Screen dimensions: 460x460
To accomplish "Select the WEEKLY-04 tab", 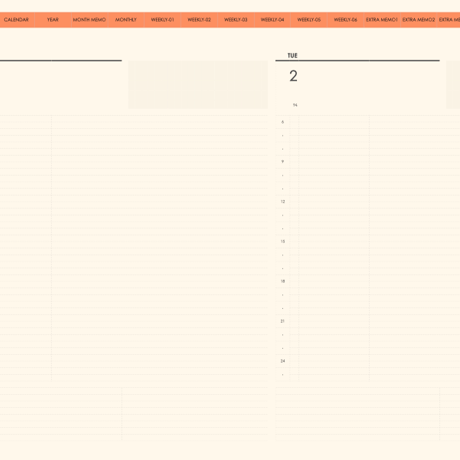I will pyautogui.click(x=272, y=20).
